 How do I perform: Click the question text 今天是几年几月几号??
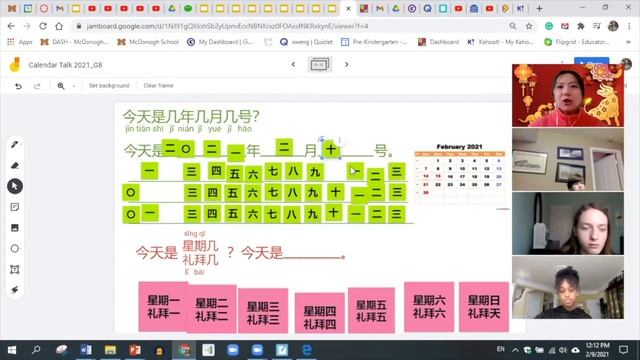[x=191, y=117]
